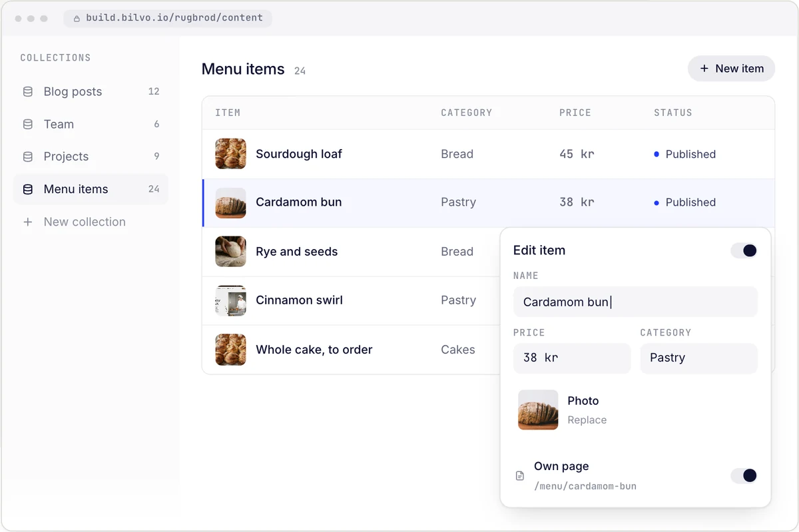The image size is (799, 532).
Task: Click the Price field showing 38 kr
Action: click(572, 358)
